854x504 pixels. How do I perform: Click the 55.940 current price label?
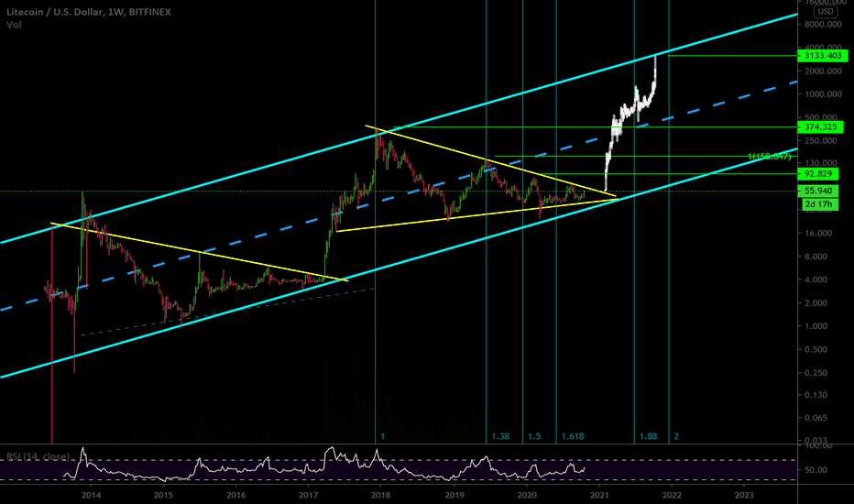(818, 191)
